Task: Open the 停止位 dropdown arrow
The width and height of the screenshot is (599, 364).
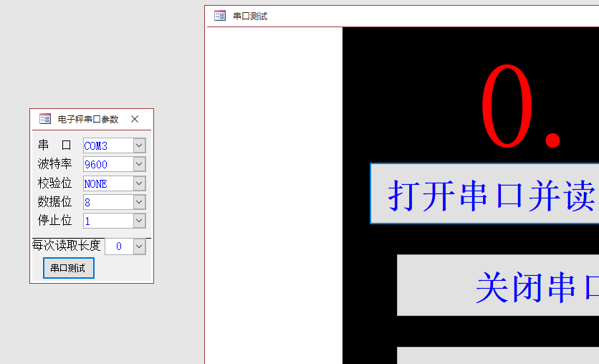Action: [140, 221]
